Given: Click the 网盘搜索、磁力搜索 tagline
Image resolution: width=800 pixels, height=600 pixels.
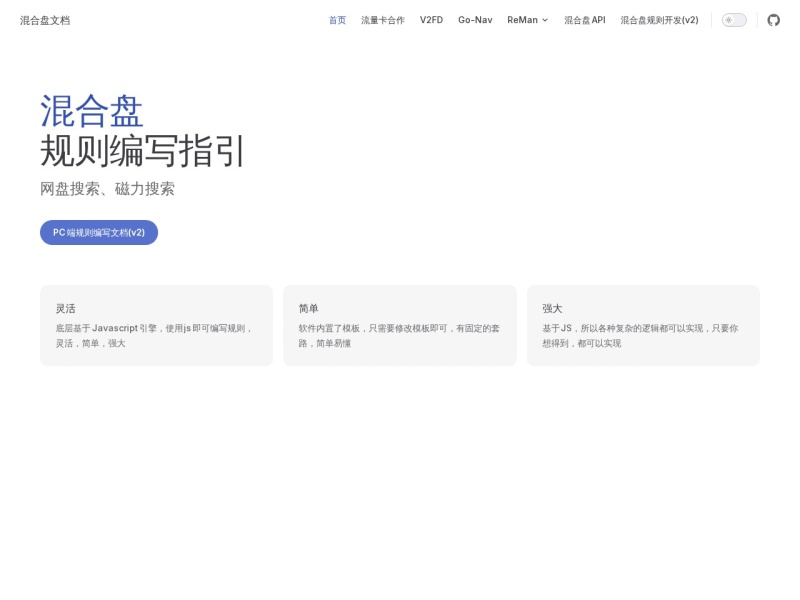Looking at the screenshot, I should click(x=107, y=189).
